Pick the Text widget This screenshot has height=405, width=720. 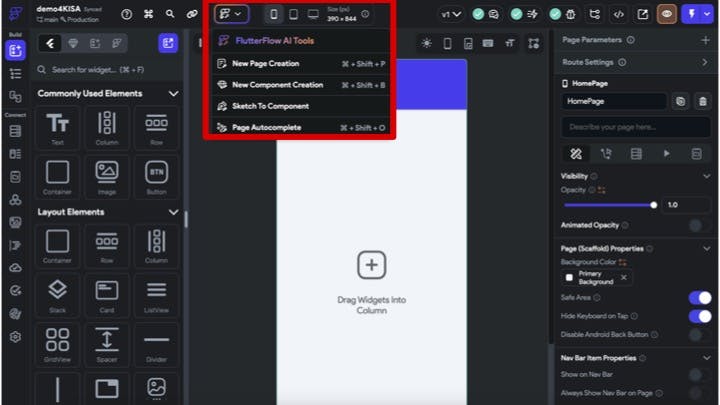pos(57,128)
